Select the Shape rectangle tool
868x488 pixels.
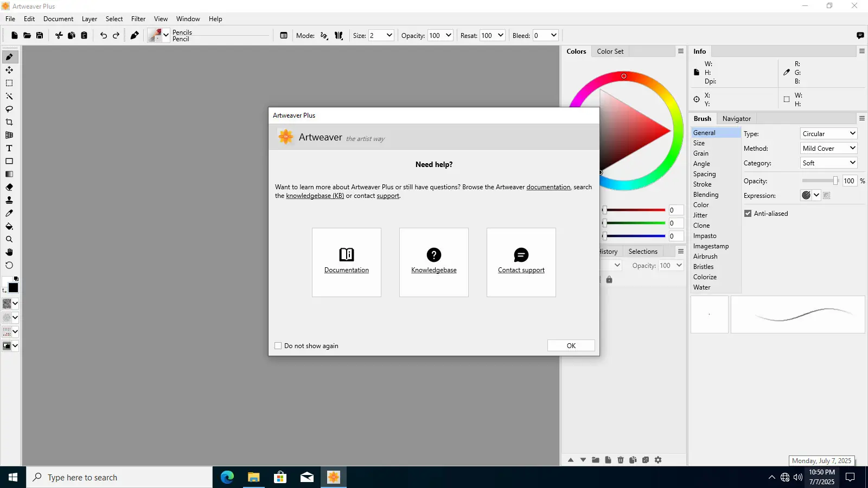(x=9, y=161)
